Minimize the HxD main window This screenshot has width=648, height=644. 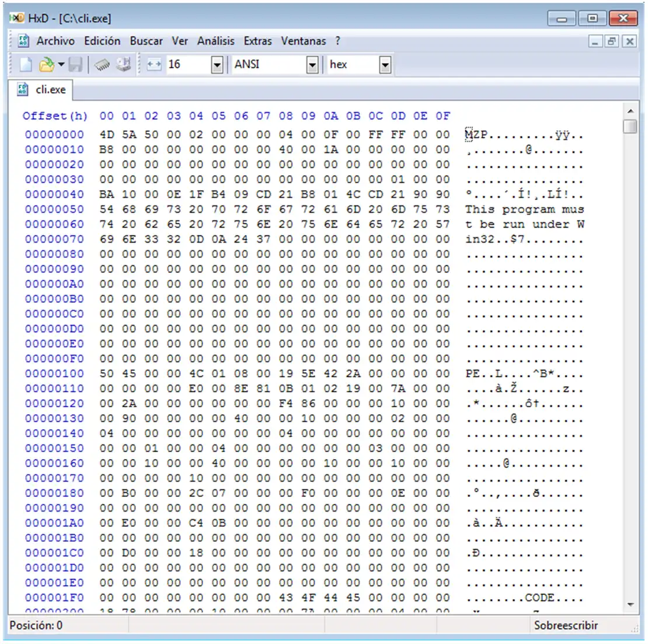pyautogui.click(x=561, y=19)
